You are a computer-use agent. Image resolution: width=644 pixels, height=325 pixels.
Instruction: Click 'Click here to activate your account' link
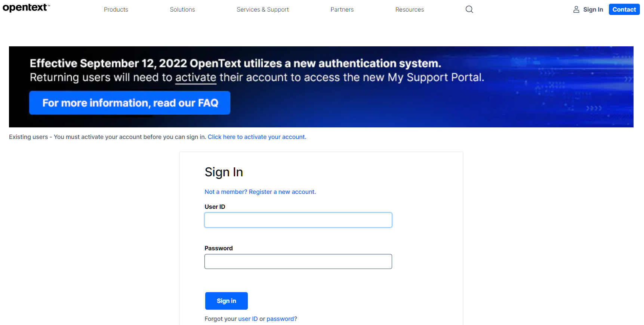257,137
